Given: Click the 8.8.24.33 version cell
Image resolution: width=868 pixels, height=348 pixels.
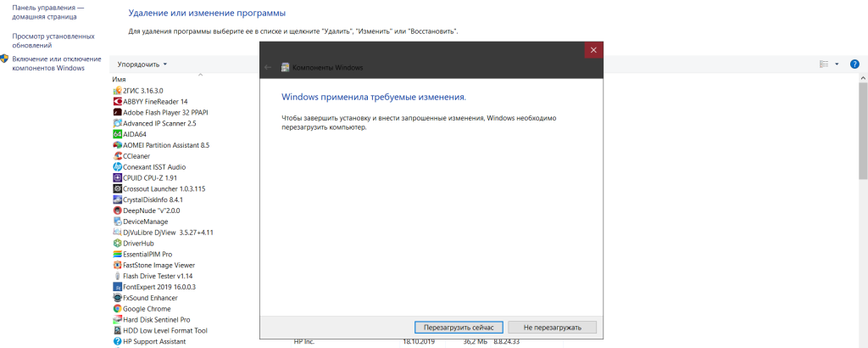Looking at the screenshot, I should [507, 342].
